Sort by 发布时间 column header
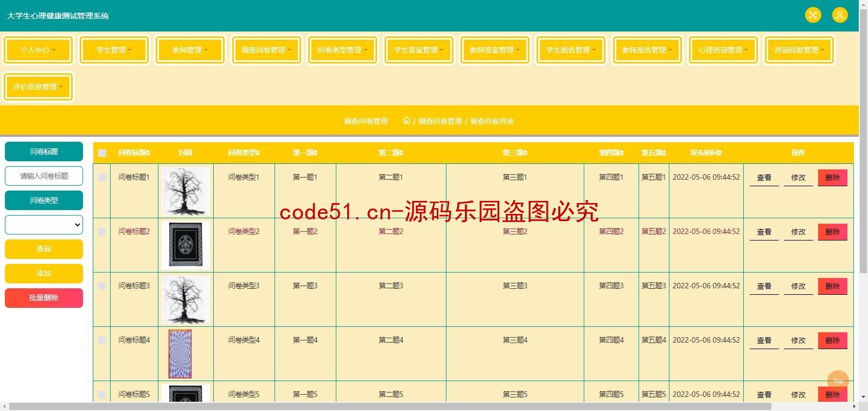This screenshot has width=868, height=411. pyautogui.click(x=706, y=153)
